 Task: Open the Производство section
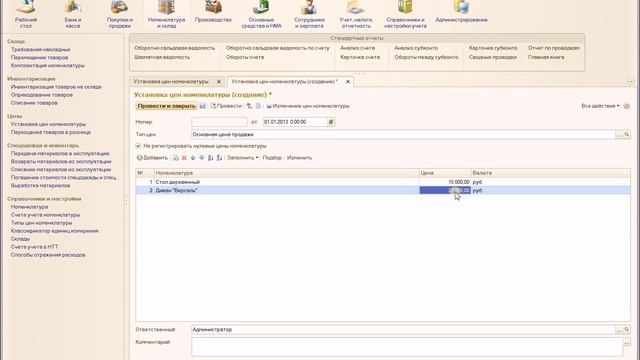tap(213, 12)
